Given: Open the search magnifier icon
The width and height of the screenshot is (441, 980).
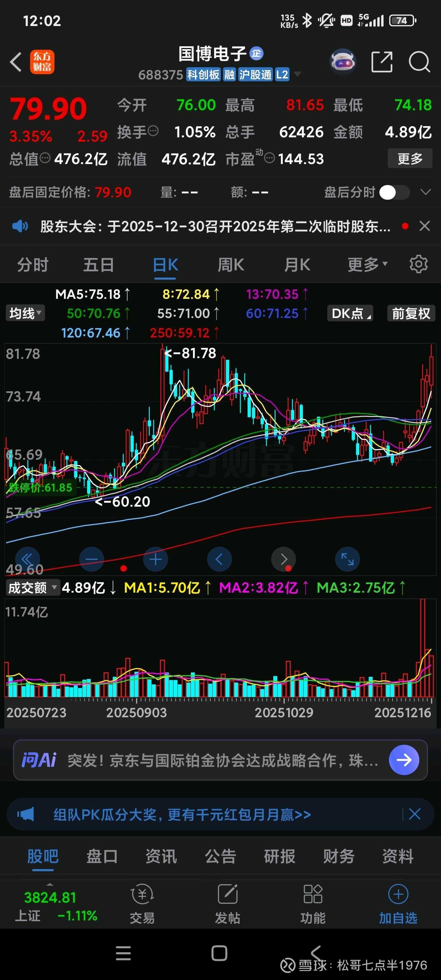Looking at the screenshot, I should point(419,62).
